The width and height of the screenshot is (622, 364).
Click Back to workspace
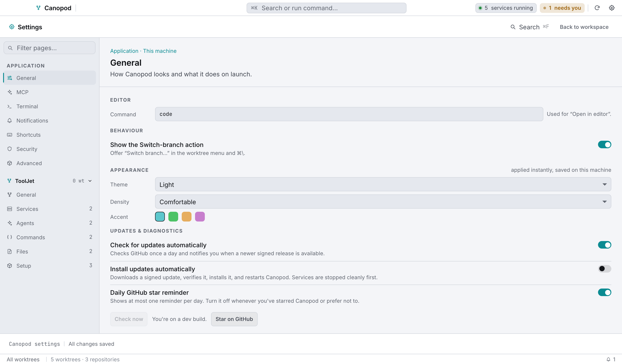pyautogui.click(x=584, y=27)
